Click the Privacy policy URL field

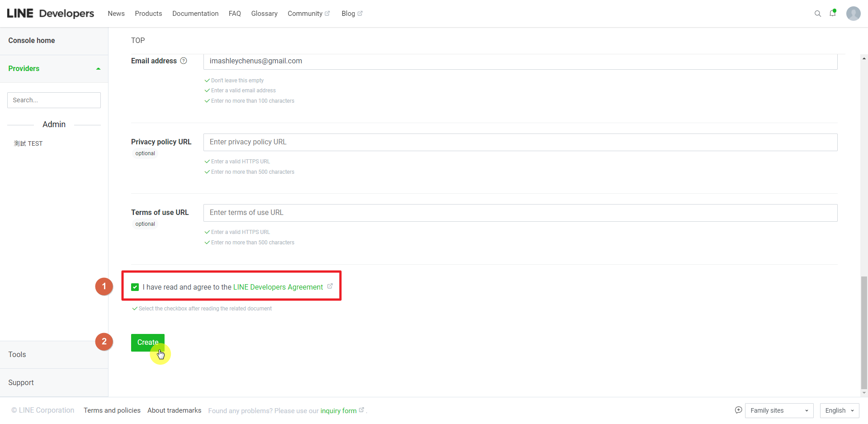(x=520, y=142)
